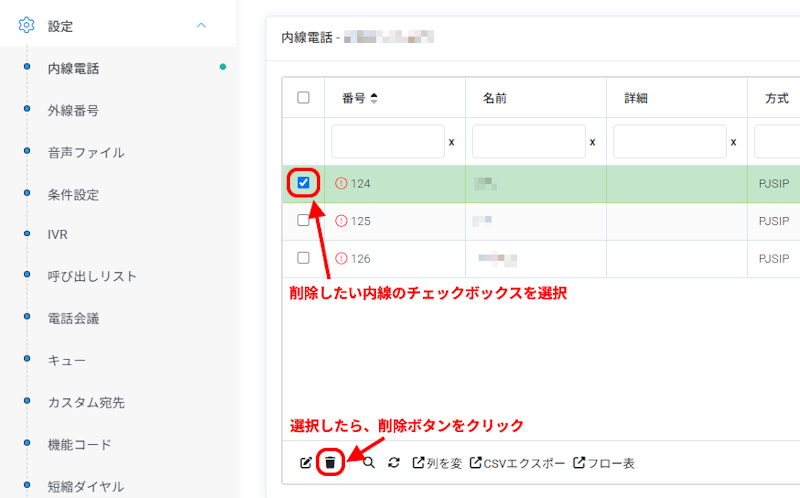Collapse the 設定 section chevron
Viewport: 800px width, 498px height.
201,26
